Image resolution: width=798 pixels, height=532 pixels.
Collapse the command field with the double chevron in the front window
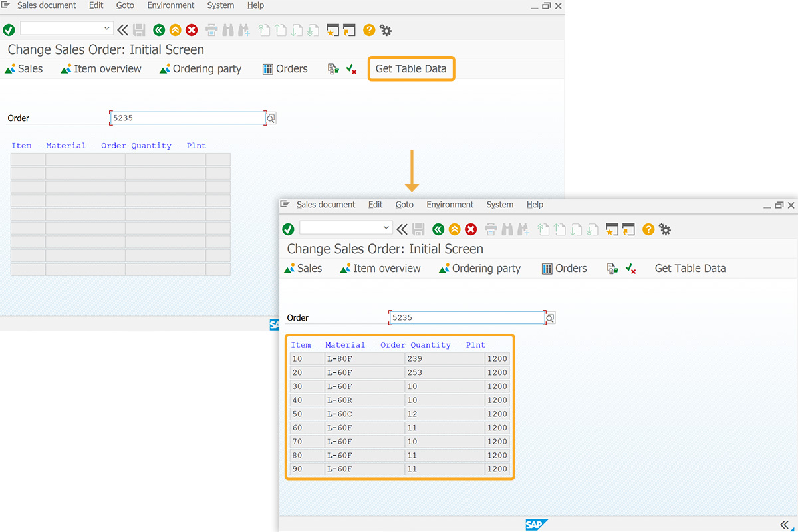coord(402,229)
